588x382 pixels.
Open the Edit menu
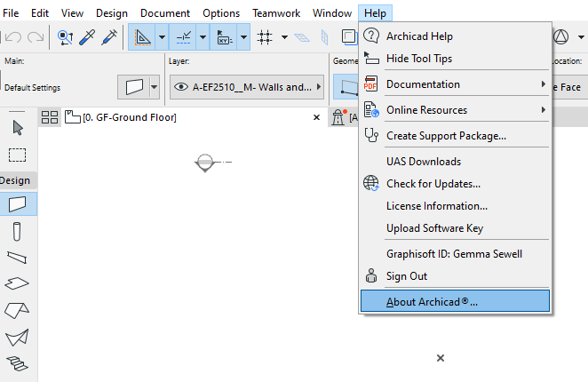coord(40,13)
